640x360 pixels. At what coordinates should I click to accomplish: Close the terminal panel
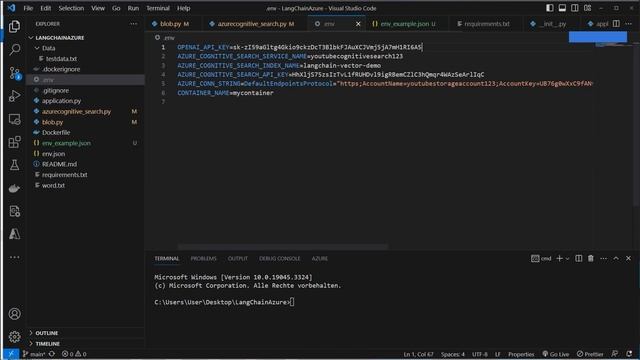tap(628, 258)
